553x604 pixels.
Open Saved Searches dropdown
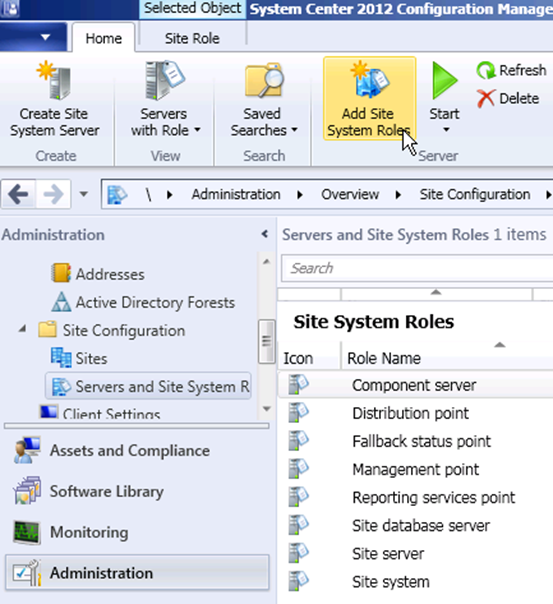(x=264, y=99)
